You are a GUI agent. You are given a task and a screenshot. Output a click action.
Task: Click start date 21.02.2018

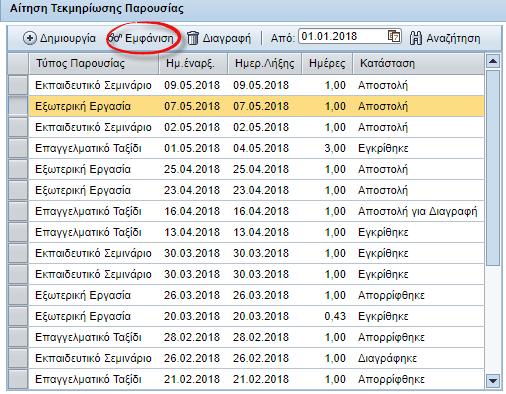point(192,379)
